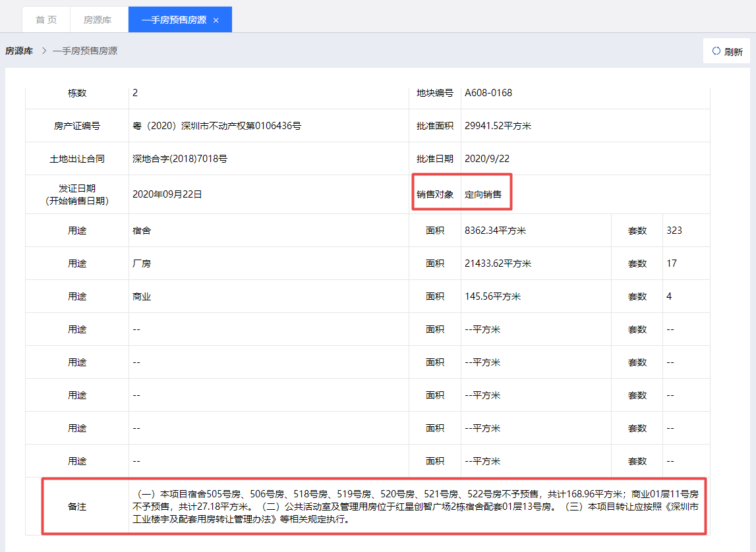This screenshot has height=552, width=756.
Task: Switch to the 房源库 tab
Action: tap(98, 20)
